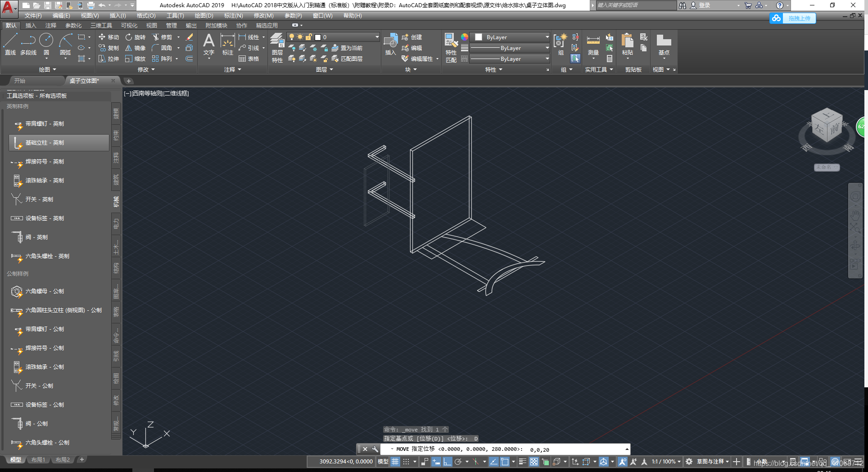Activate the Array (阵列) command
Screen dimensions: 868x472
point(162,59)
